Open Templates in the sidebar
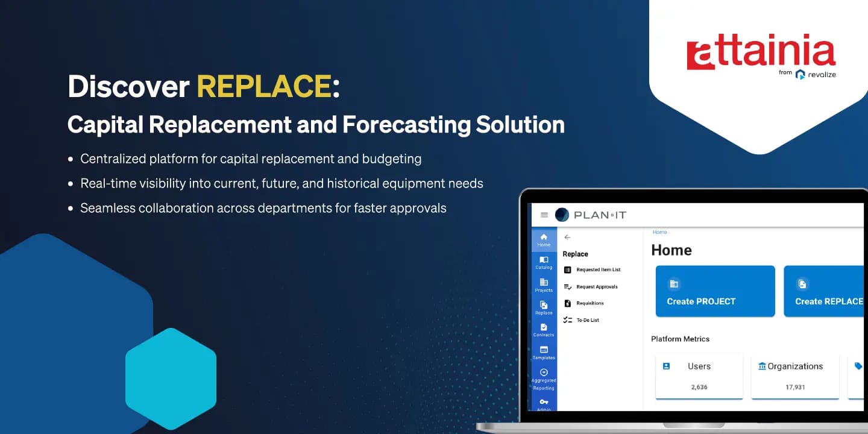Viewport: 868px width, 434px height. pyautogui.click(x=544, y=353)
